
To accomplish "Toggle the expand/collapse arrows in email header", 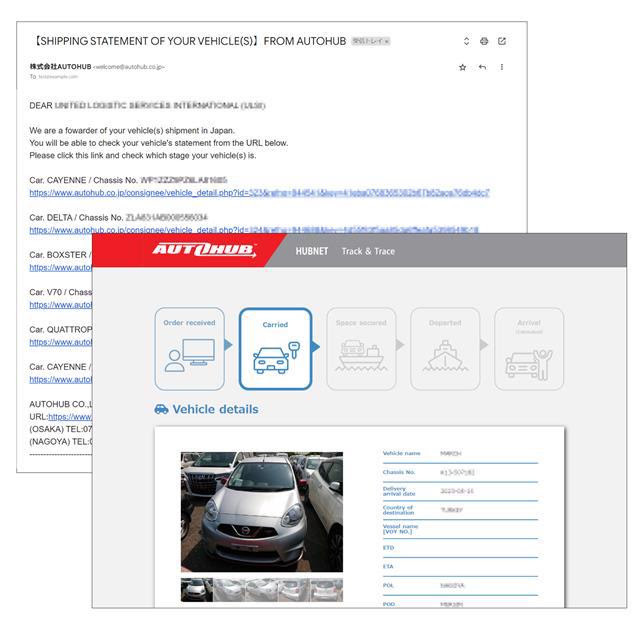I will click(x=467, y=41).
